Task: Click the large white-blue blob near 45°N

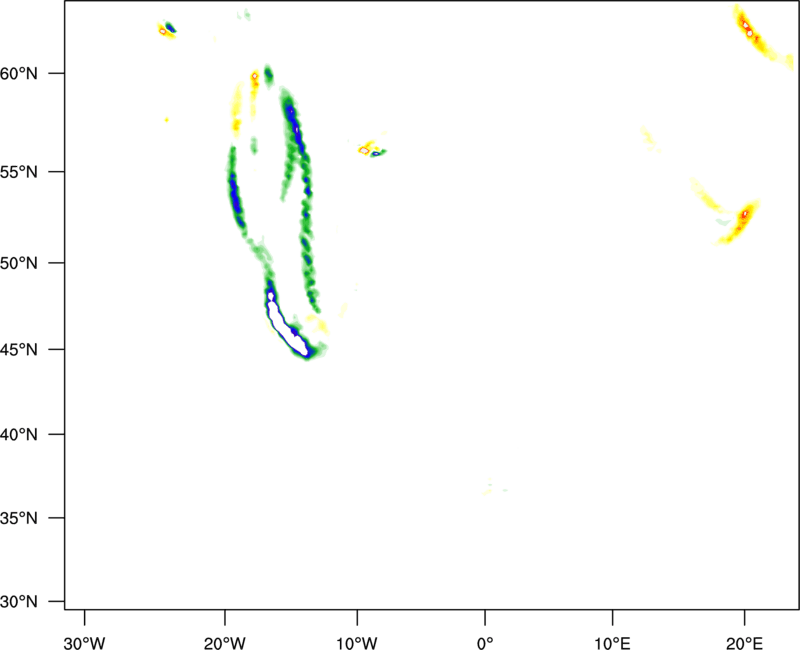Action: point(287,327)
